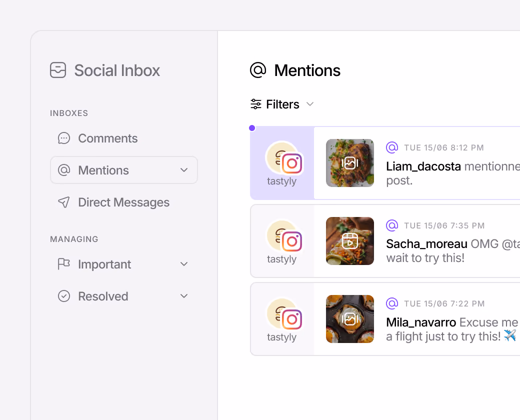Click the Social Inbox title

click(x=117, y=70)
